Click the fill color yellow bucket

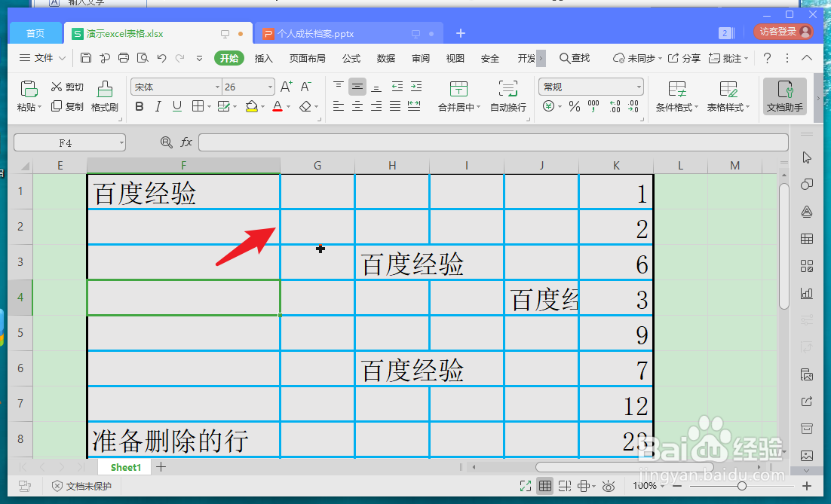pos(252,106)
